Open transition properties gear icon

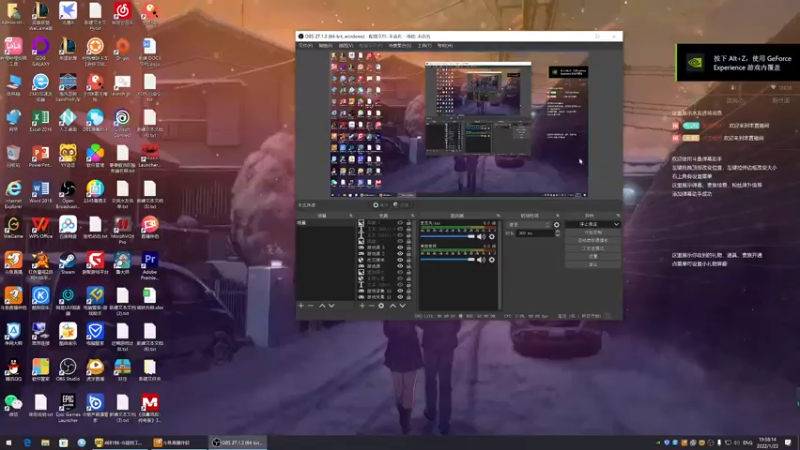tap(557, 224)
